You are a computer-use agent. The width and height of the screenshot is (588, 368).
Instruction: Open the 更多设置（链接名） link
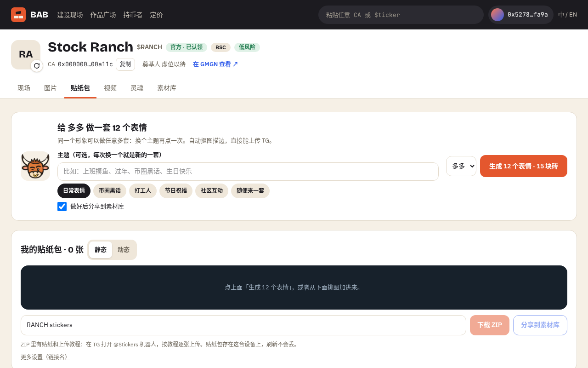(45, 357)
